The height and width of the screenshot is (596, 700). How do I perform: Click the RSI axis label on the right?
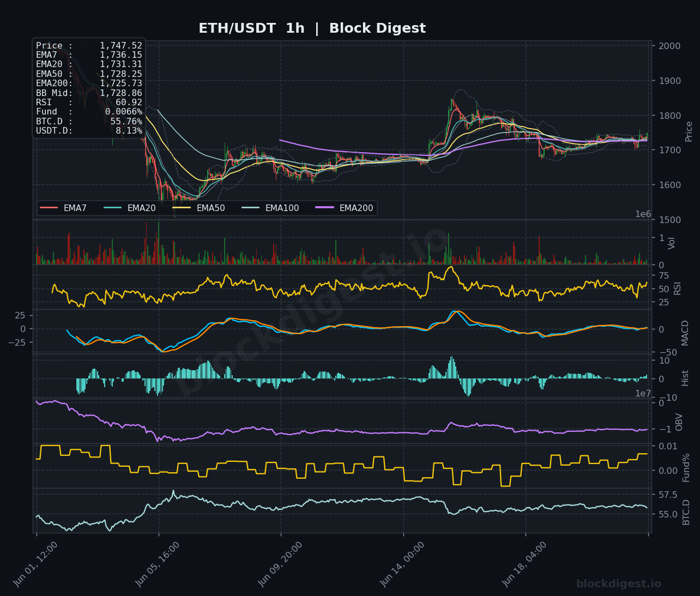[x=678, y=288]
